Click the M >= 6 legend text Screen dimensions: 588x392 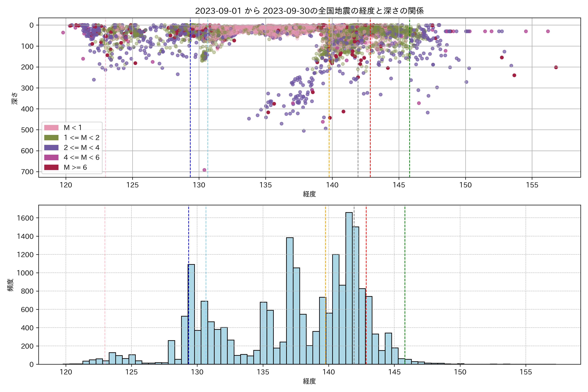click(x=75, y=168)
